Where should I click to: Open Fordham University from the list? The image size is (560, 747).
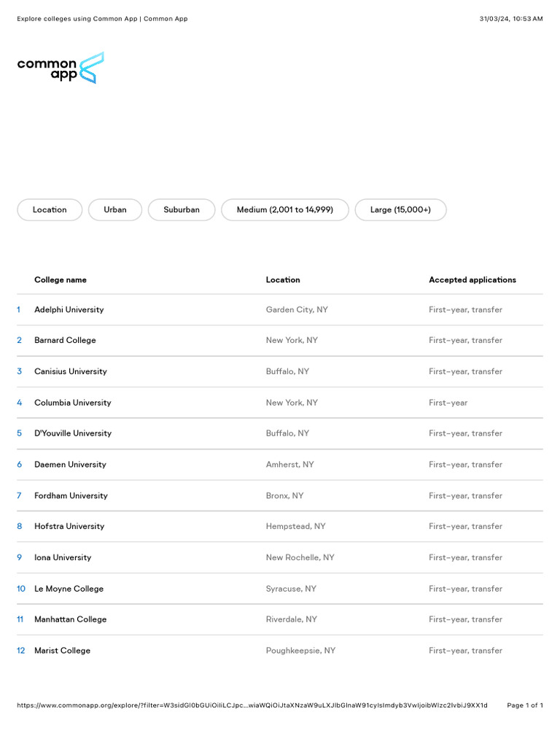pos(71,496)
